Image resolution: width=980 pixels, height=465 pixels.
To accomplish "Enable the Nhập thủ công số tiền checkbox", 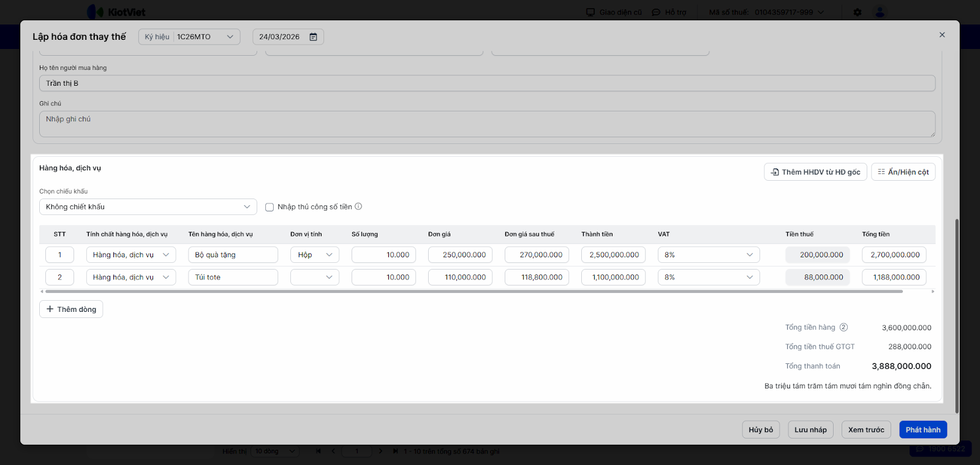I will pos(269,207).
